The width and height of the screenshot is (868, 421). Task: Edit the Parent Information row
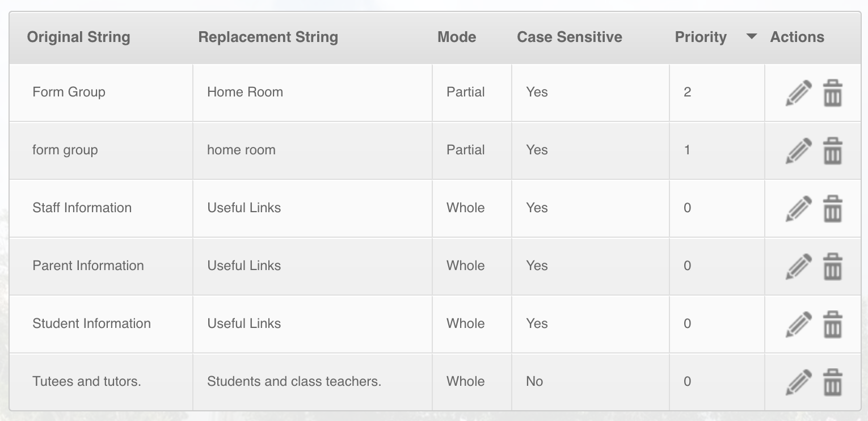tap(799, 267)
